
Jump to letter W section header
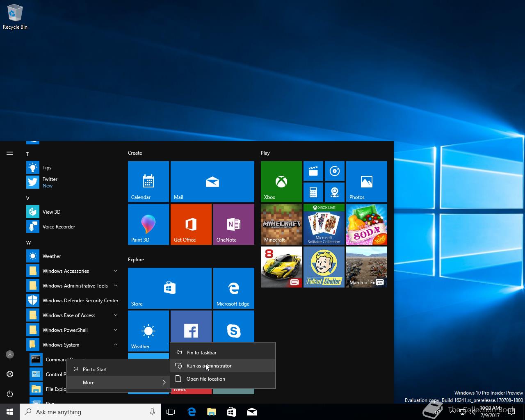click(x=28, y=242)
